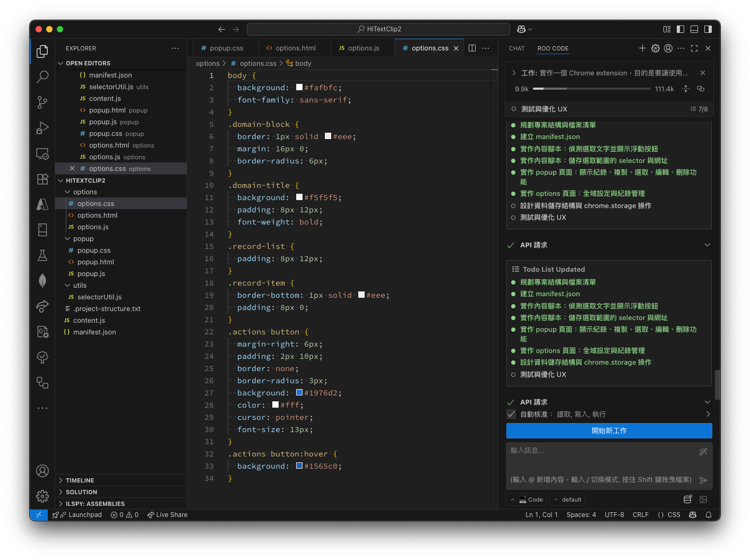Open the Accounts menu icon
Viewport: 750px width, 560px height.
point(42,471)
